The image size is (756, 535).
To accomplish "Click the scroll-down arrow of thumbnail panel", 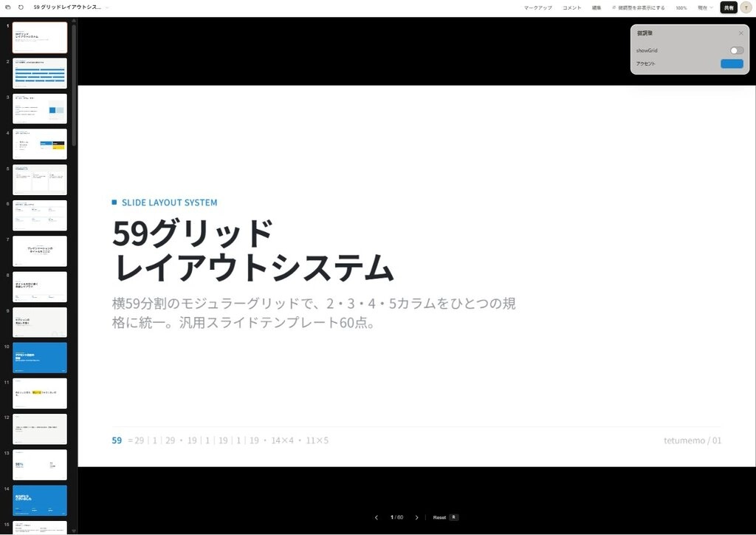I will tap(74, 531).
